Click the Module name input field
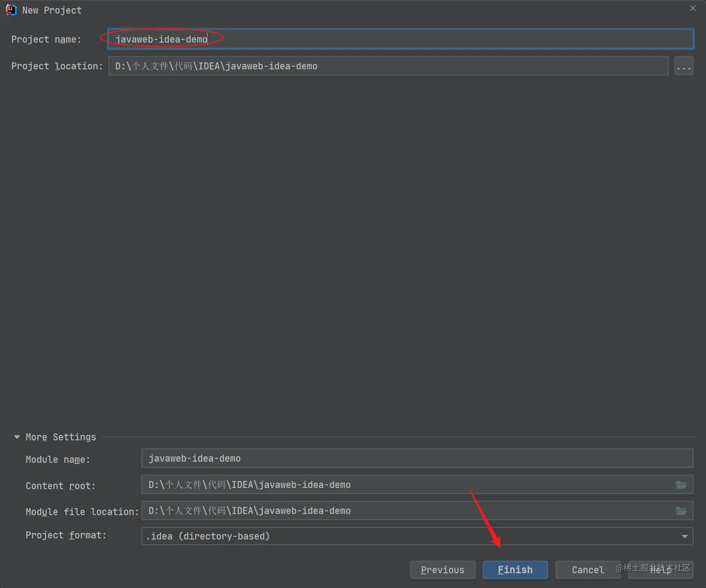This screenshot has width=706, height=588. pos(417,458)
